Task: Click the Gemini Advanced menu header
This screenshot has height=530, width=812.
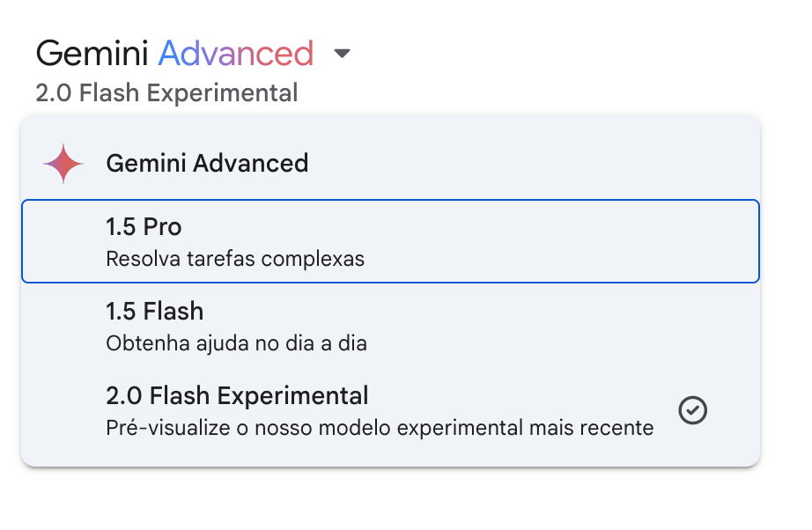Action: point(207,164)
